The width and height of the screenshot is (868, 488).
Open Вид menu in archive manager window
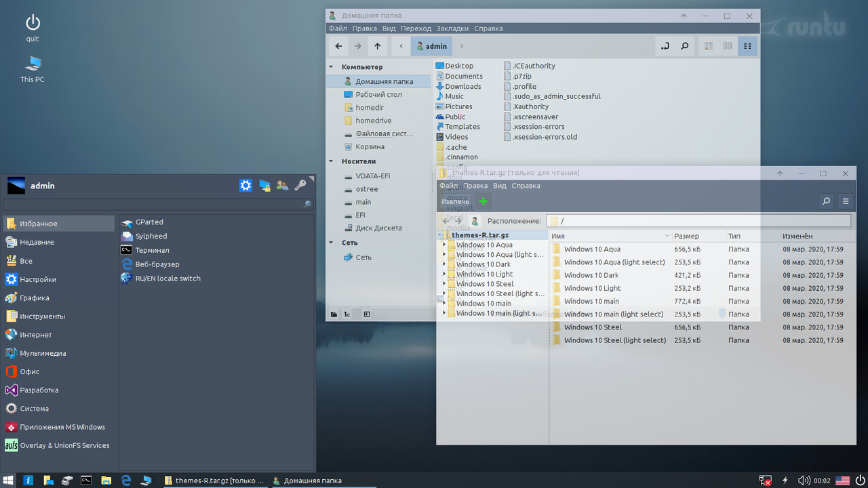click(x=500, y=186)
